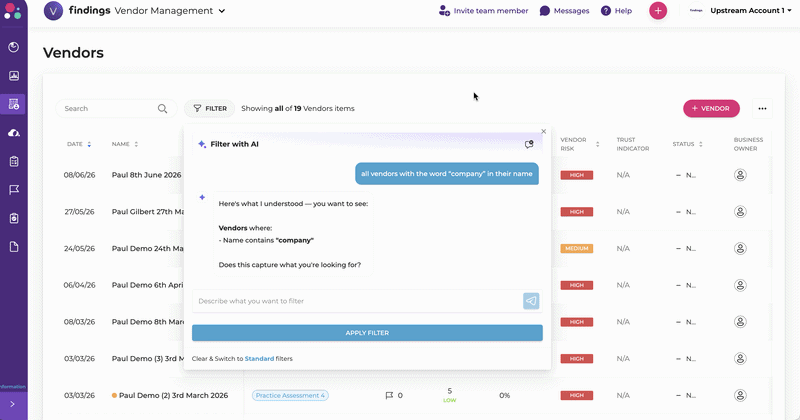Image resolution: width=800 pixels, height=420 pixels.
Task: Click the pink plus circle in top bar
Action: coord(658,11)
